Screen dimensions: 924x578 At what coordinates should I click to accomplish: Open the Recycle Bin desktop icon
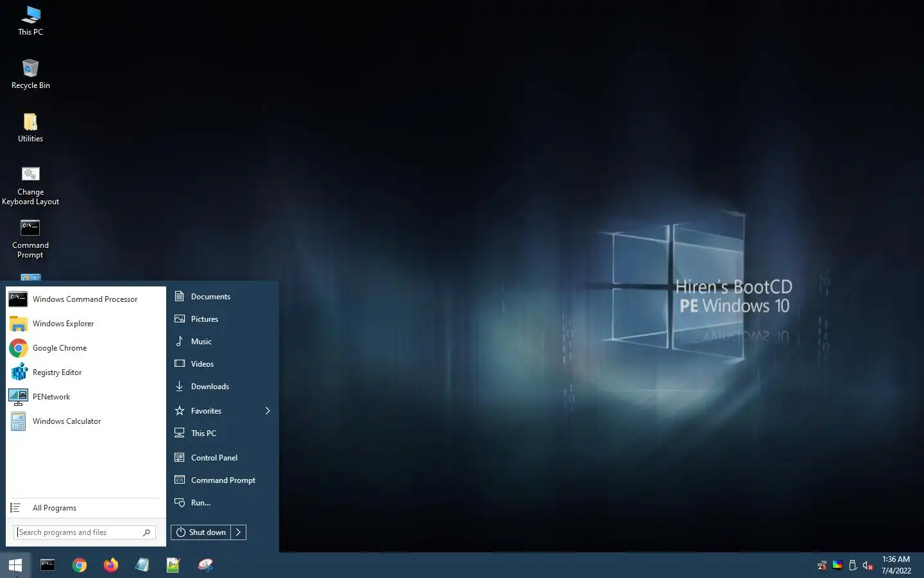click(x=30, y=74)
